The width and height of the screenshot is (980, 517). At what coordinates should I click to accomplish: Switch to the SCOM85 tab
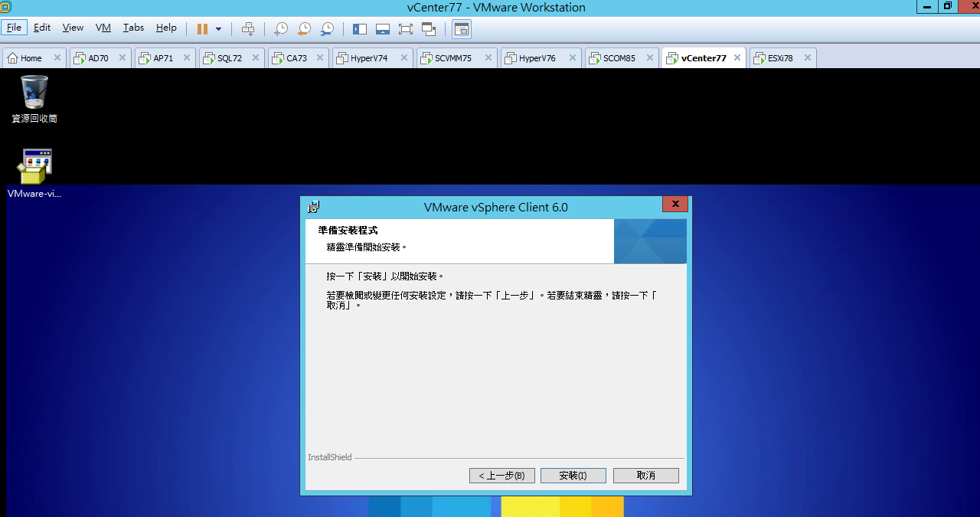[x=619, y=58]
